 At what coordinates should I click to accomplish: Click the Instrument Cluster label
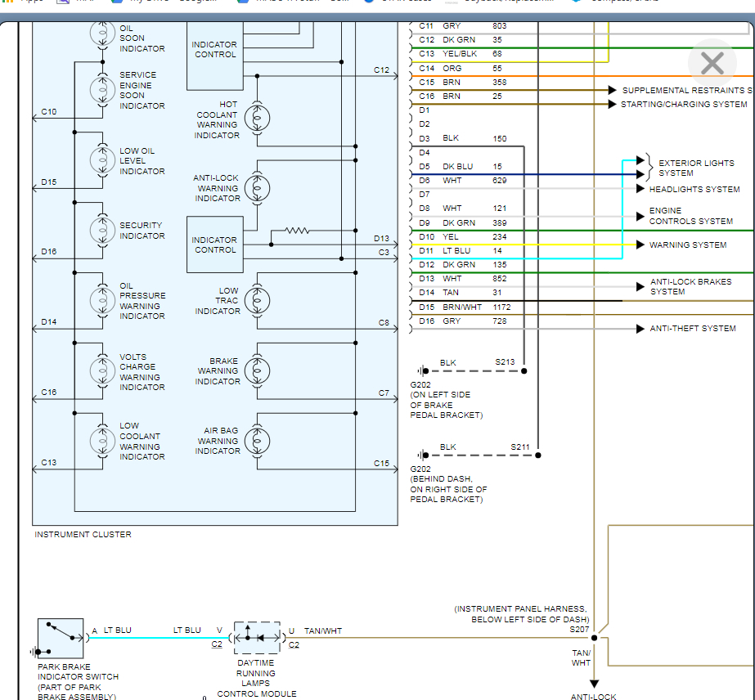click(x=83, y=535)
